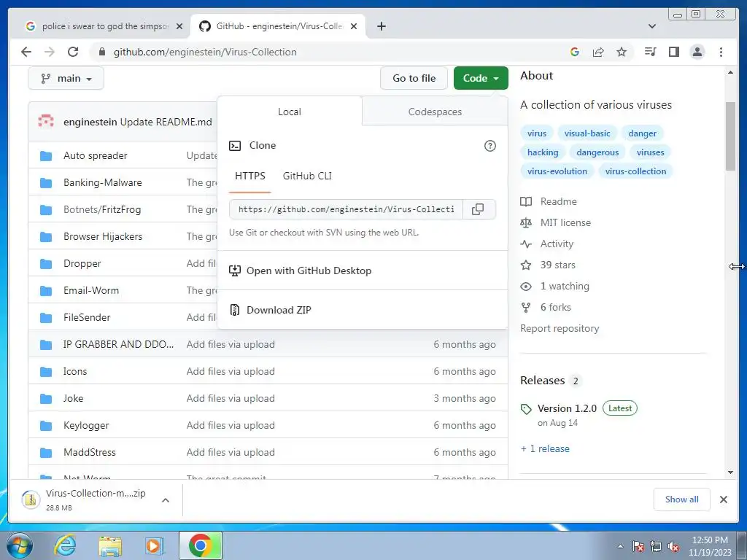Click the Keylogger folder icon
Image resolution: width=747 pixels, height=560 pixels.
(x=46, y=425)
